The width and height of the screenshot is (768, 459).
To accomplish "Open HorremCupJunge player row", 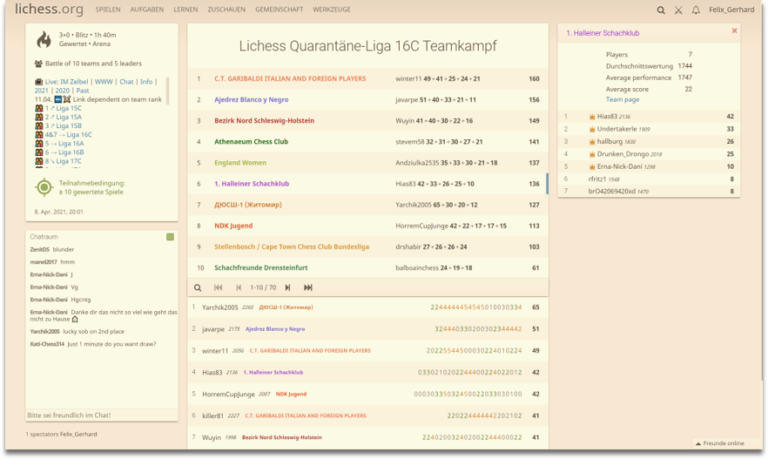I will click(368, 394).
